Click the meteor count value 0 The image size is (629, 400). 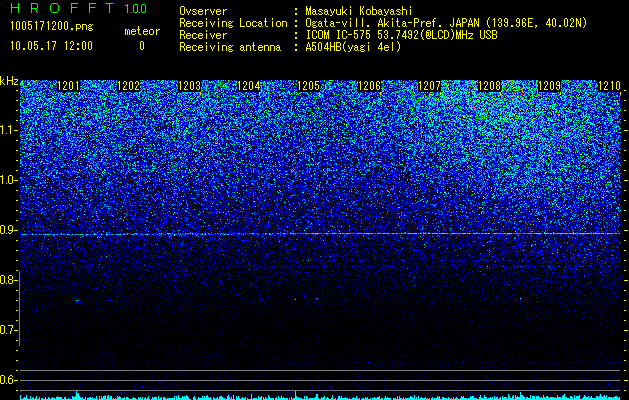click(x=142, y=46)
